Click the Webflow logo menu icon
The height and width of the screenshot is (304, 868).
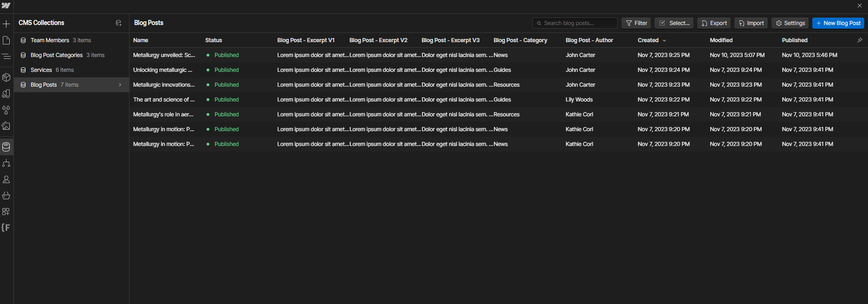(6, 6)
